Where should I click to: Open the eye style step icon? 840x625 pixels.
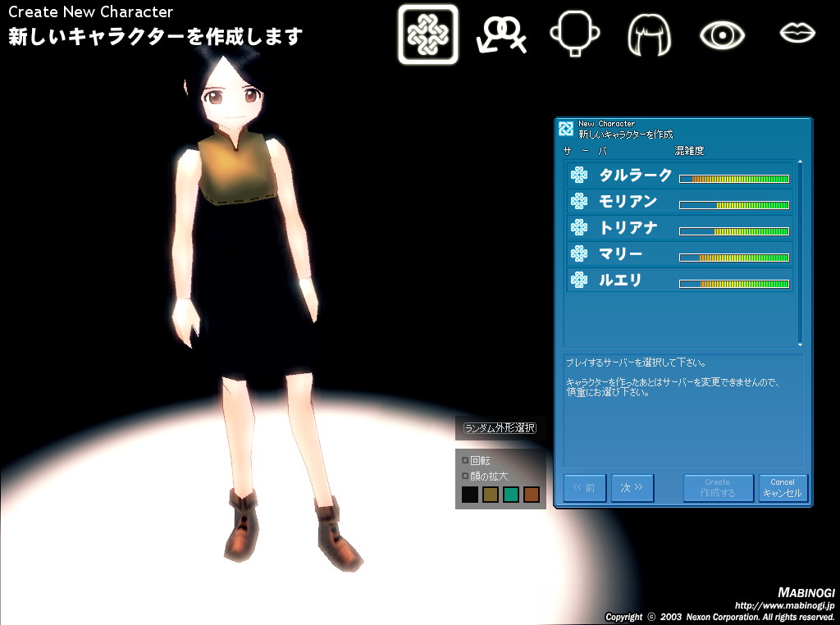click(x=722, y=35)
